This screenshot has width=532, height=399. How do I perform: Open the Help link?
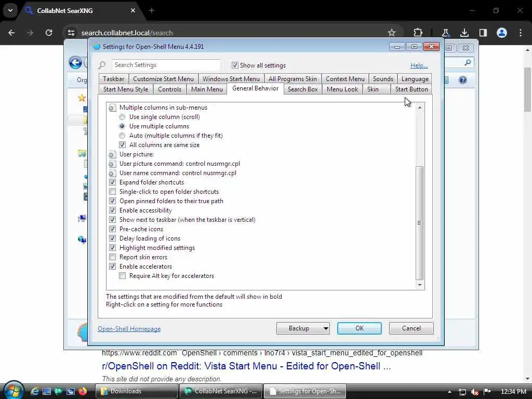[419, 65]
